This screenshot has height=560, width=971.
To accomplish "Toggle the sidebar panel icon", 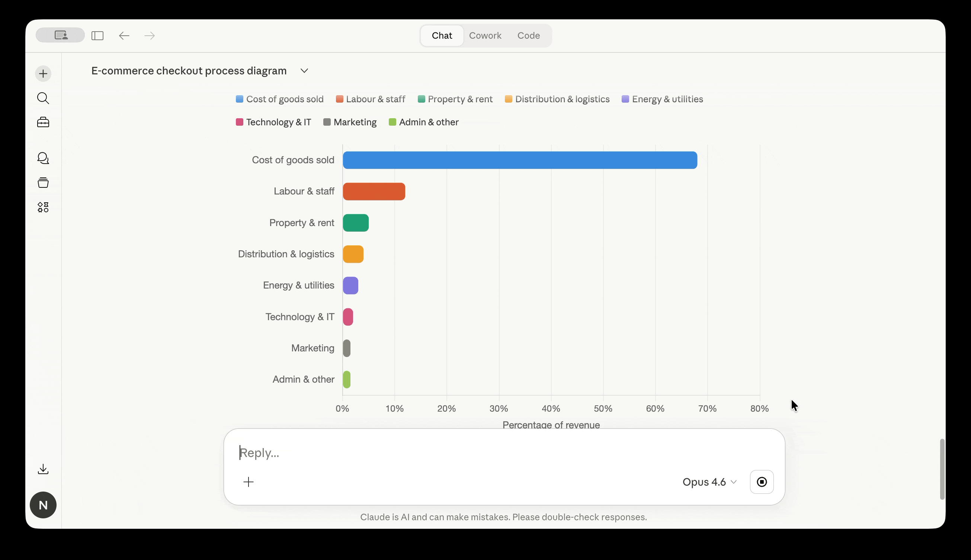I will 97,36.
